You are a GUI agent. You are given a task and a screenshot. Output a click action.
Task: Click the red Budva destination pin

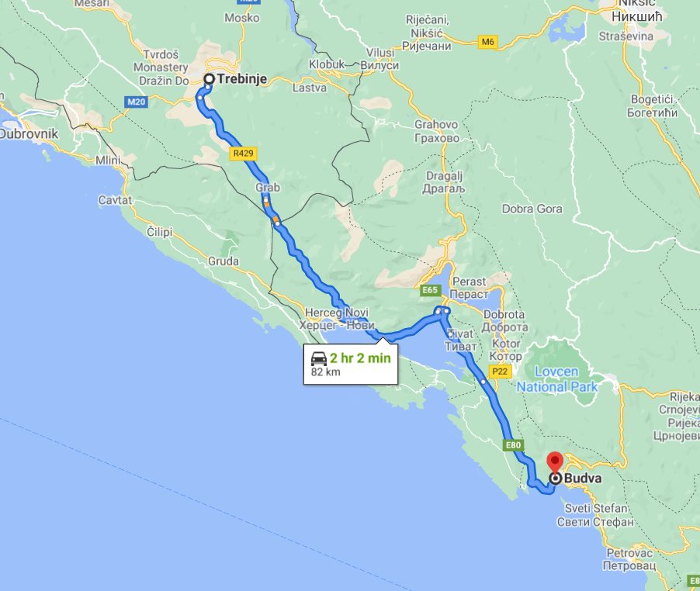click(x=555, y=463)
